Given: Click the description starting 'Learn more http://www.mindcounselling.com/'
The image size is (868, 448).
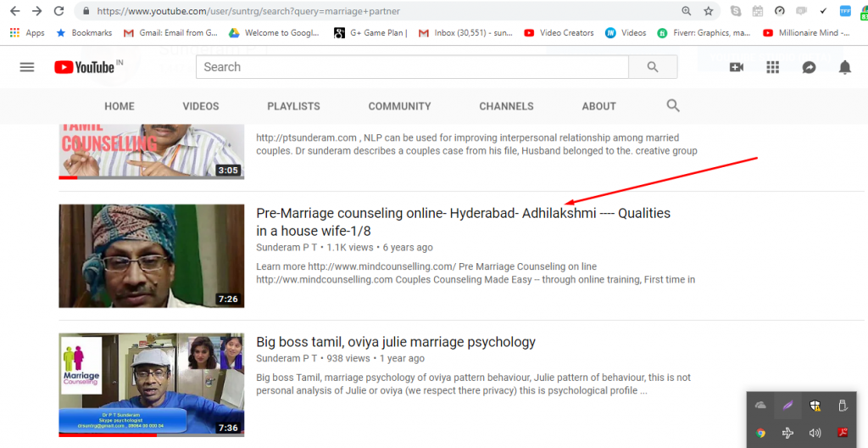Looking at the screenshot, I should (476, 273).
